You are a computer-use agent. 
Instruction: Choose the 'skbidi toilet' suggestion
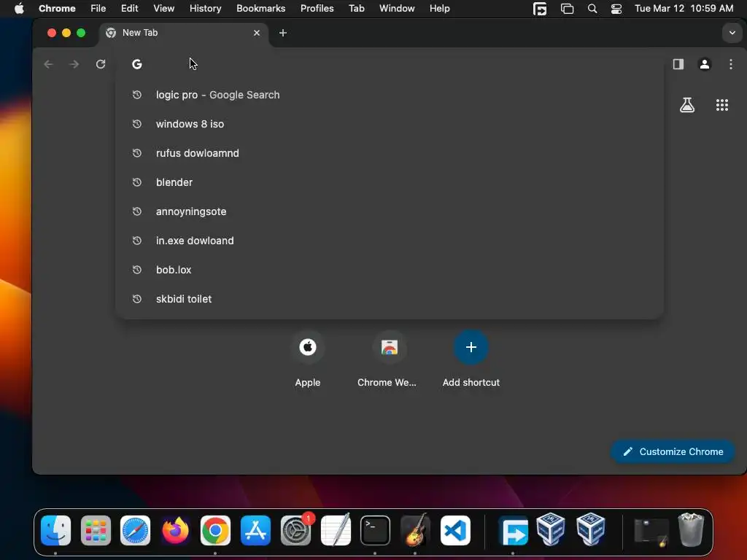click(x=390, y=298)
